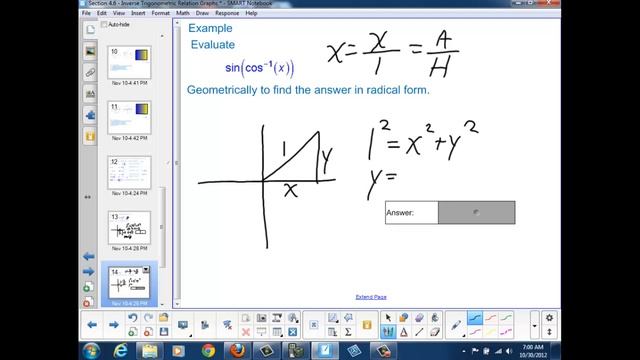
Task: Open the yellow Response tab in sidebar
Action: click(x=90, y=136)
